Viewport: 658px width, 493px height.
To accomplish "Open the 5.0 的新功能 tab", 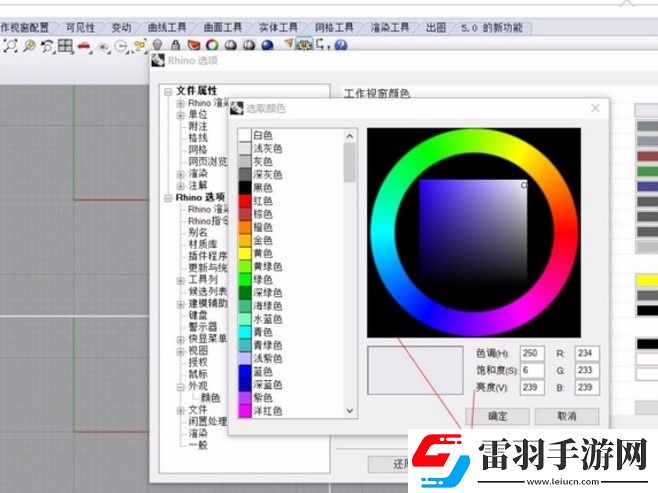I will (492, 28).
